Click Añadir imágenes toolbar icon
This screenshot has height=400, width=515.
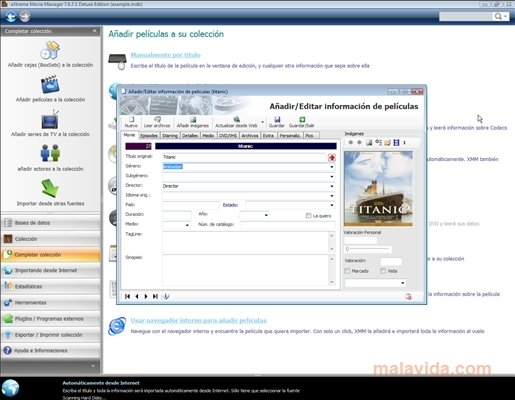[x=193, y=119]
